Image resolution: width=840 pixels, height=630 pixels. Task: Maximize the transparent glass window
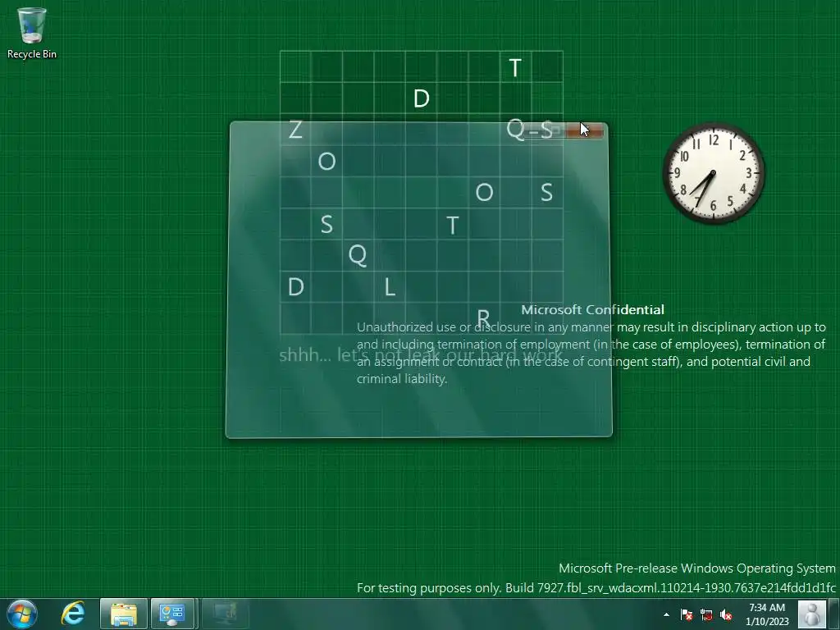tap(555, 130)
